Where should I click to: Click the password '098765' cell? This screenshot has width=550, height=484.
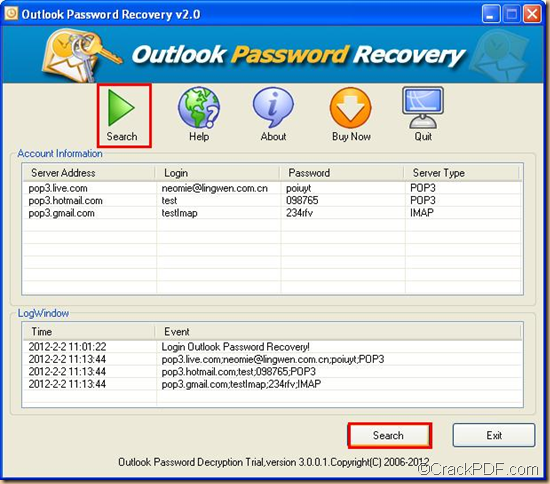tap(302, 201)
